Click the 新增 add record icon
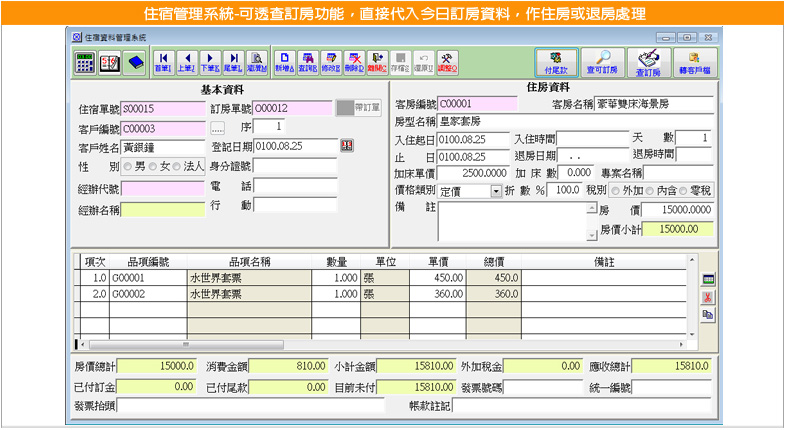The width and height of the screenshot is (786, 430). [283, 62]
